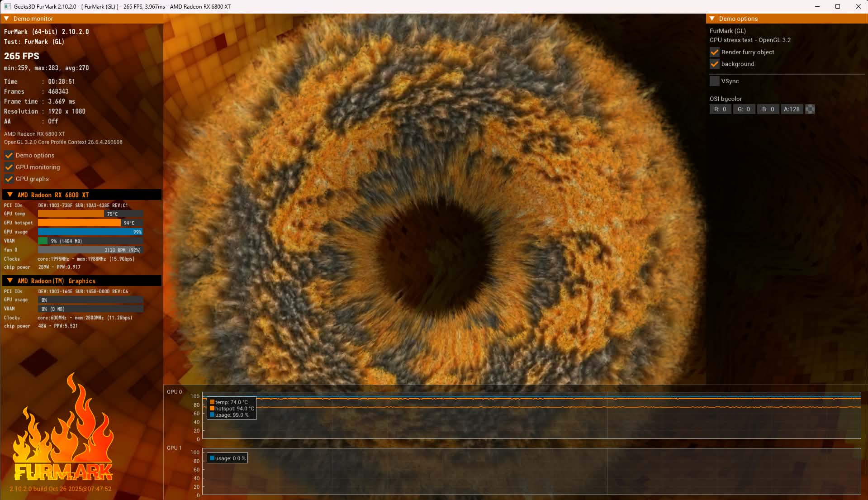Click the GPU 0 graph plot area
The height and width of the screenshot is (500, 868).
tap(531, 415)
